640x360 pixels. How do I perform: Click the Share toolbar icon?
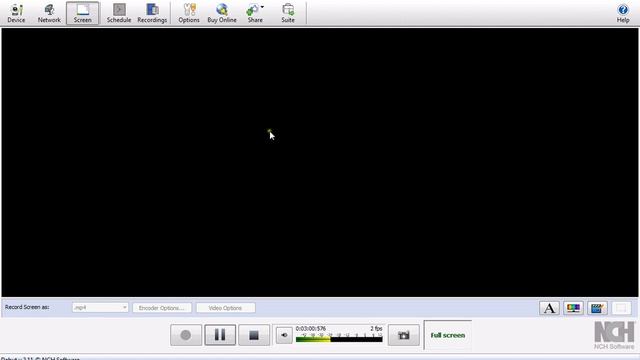click(x=254, y=13)
